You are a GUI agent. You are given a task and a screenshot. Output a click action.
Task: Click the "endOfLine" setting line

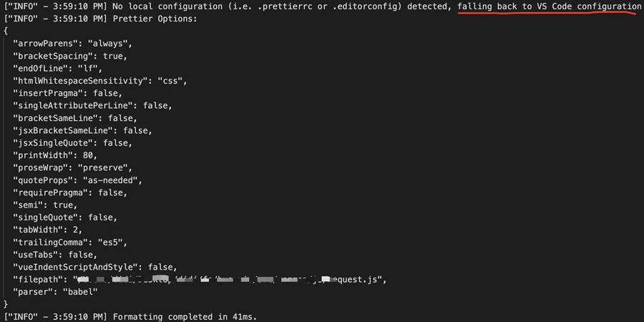(58, 69)
